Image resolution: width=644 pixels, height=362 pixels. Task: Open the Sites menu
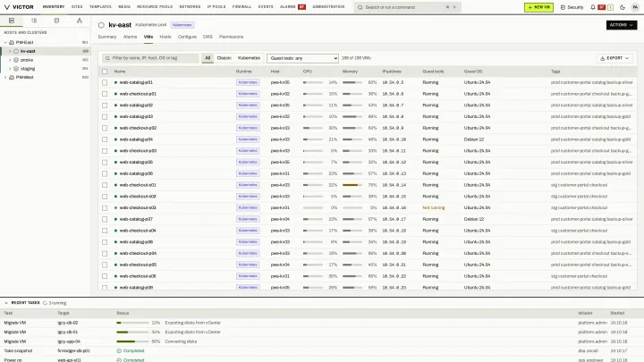(77, 7)
